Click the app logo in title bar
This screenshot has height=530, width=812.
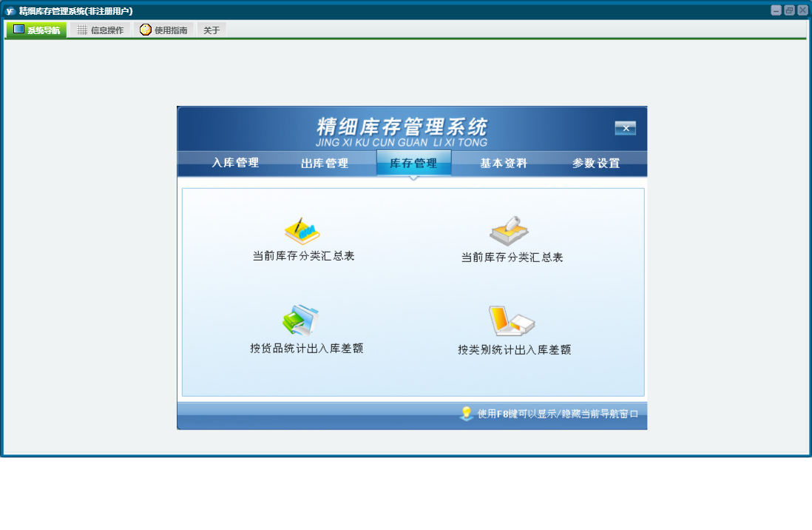(10, 10)
